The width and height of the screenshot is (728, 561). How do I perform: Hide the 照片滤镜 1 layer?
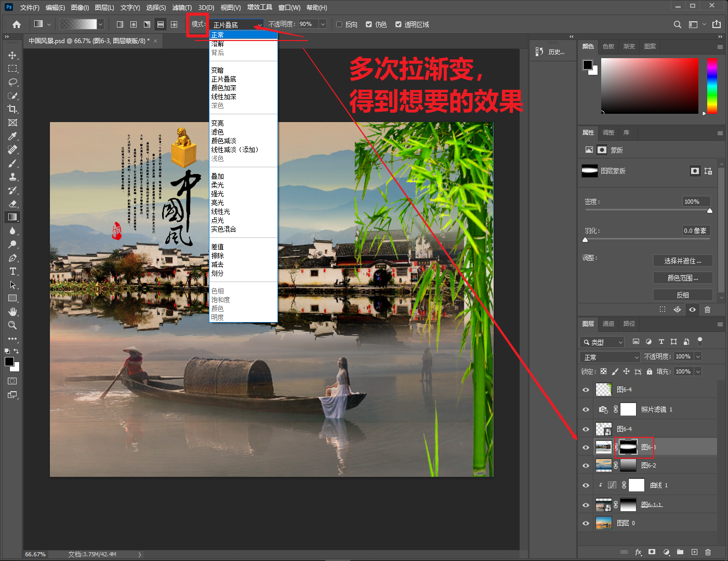[x=586, y=409]
